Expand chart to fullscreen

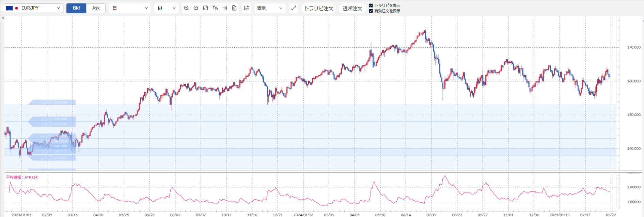pyautogui.click(x=294, y=8)
